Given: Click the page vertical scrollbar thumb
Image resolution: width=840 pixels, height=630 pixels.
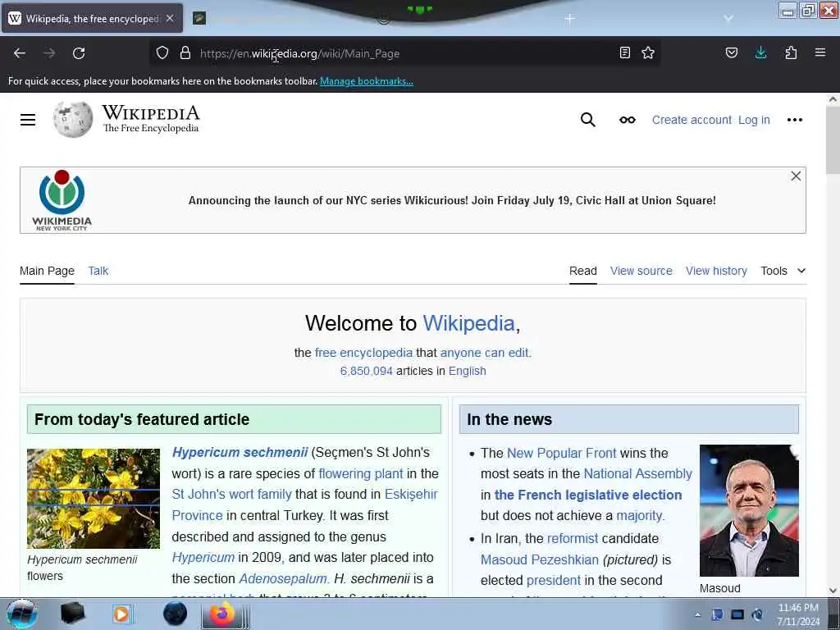Looking at the screenshot, I should [x=833, y=139].
